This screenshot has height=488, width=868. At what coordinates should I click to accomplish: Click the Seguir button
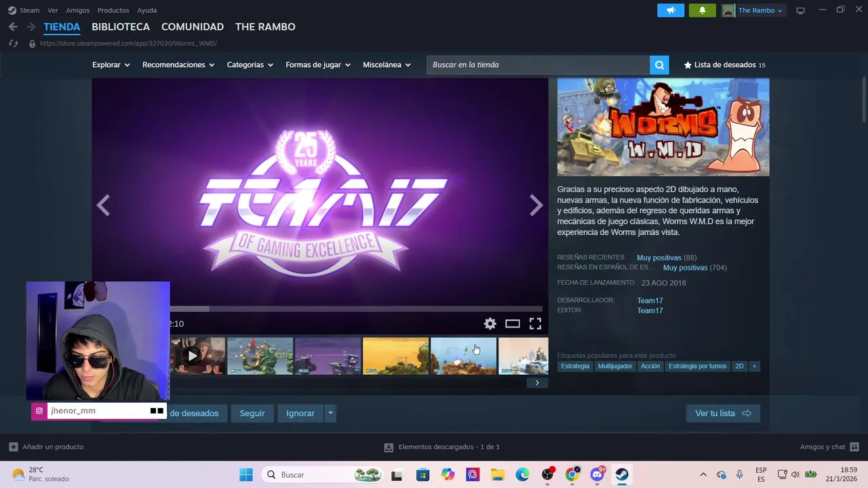[252, 413]
